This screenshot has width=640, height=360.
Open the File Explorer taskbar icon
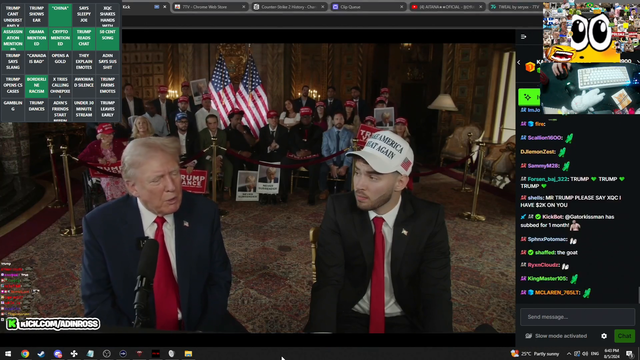[x=188, y=353]
